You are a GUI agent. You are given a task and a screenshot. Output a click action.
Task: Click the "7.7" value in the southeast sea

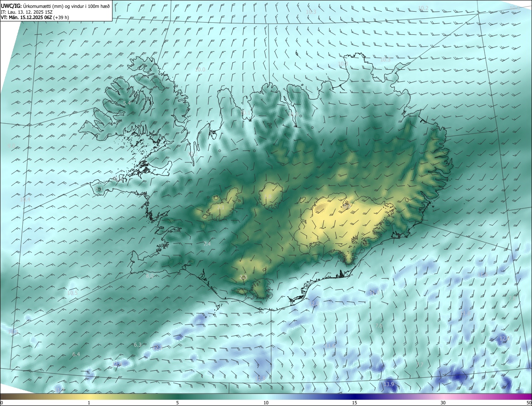click(x=420, y=365)
